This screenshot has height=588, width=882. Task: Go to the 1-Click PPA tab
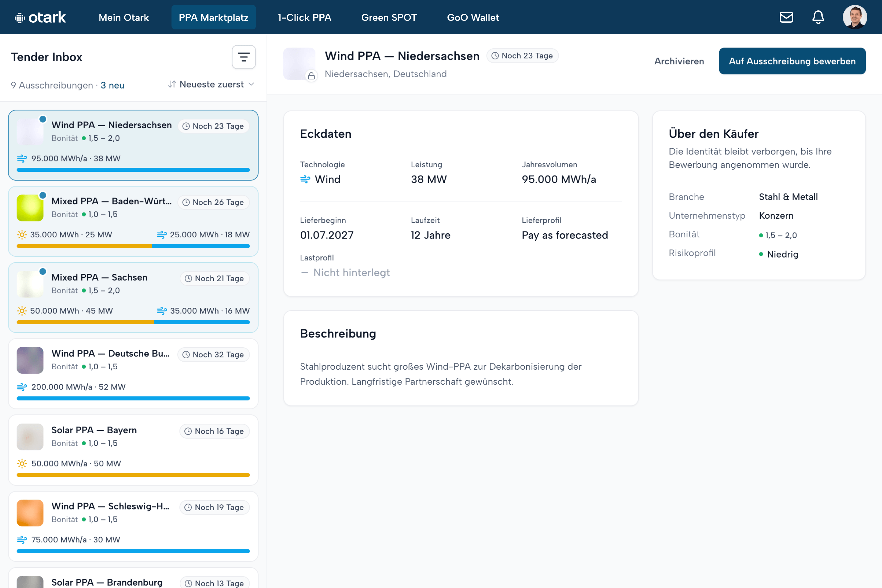304,17
